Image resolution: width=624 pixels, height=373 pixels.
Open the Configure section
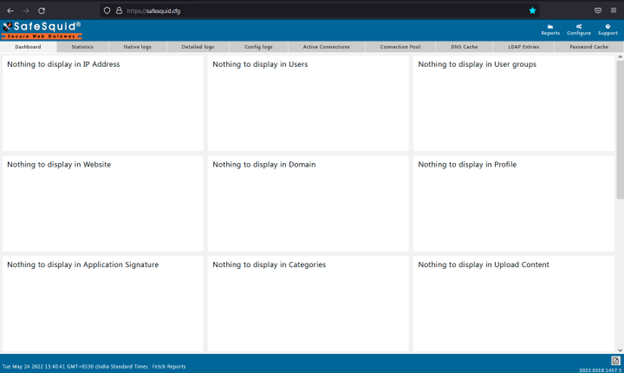coord(579,30)
